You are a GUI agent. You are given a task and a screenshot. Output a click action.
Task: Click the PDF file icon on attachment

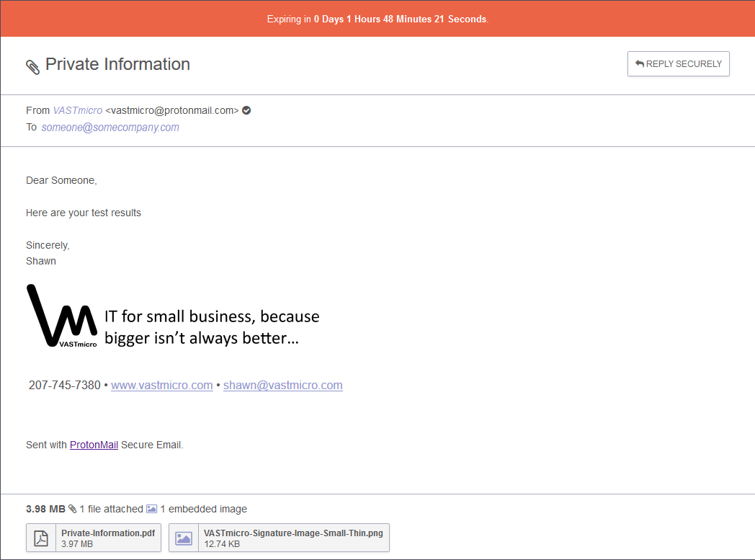[41, 538]
